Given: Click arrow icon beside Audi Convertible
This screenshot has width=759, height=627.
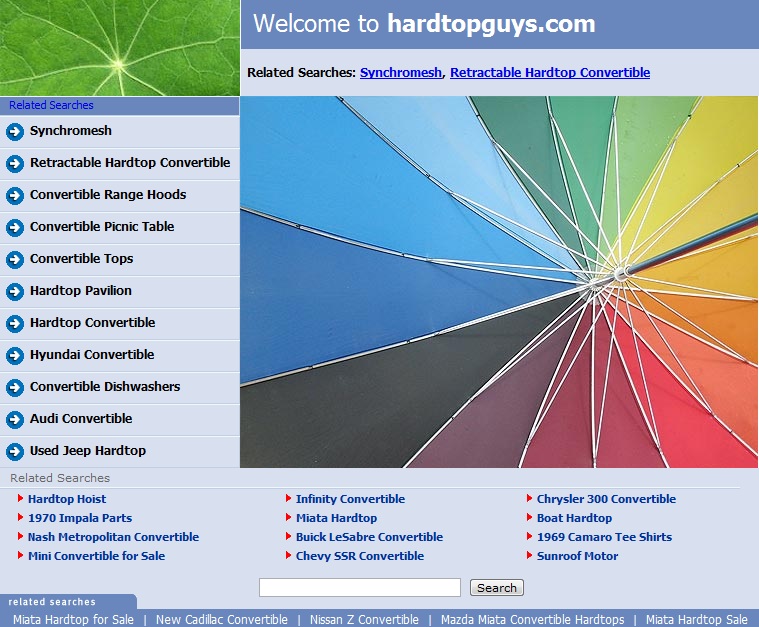Looking at the screenshot, I should coord(15,419).
